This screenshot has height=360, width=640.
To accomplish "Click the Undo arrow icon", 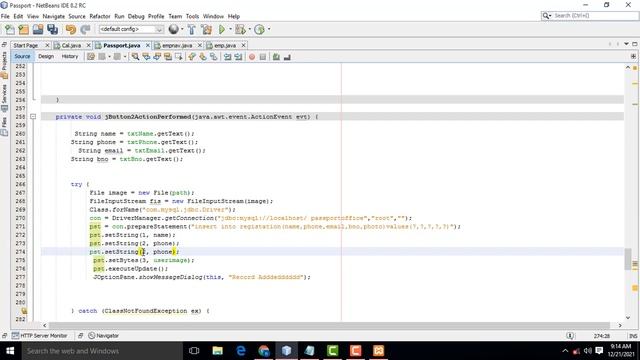I will coord(71,29).
